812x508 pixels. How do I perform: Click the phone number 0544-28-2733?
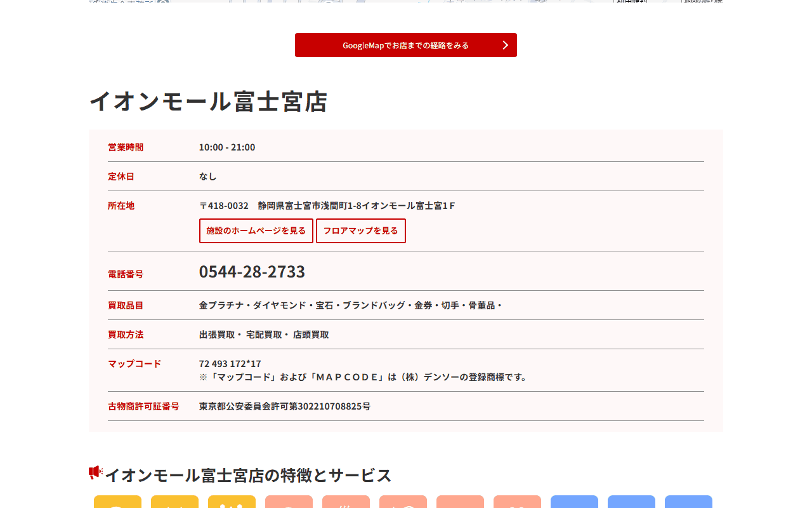click(252, 272)
